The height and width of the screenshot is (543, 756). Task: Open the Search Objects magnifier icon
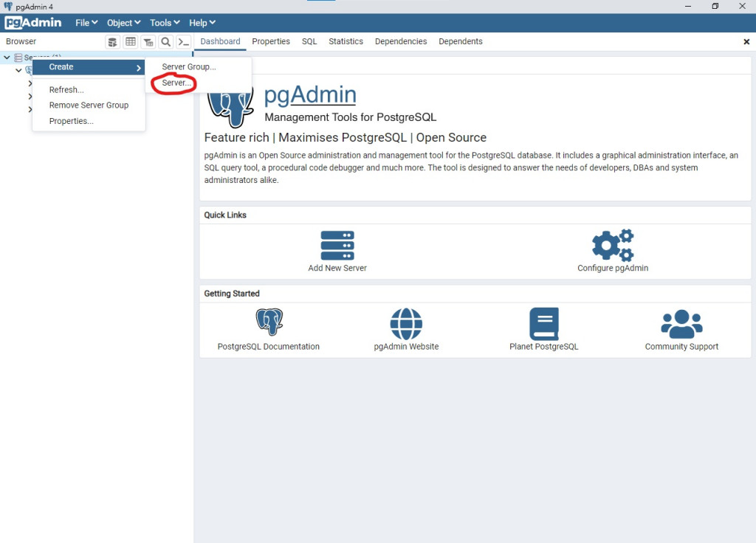[166, 42]
